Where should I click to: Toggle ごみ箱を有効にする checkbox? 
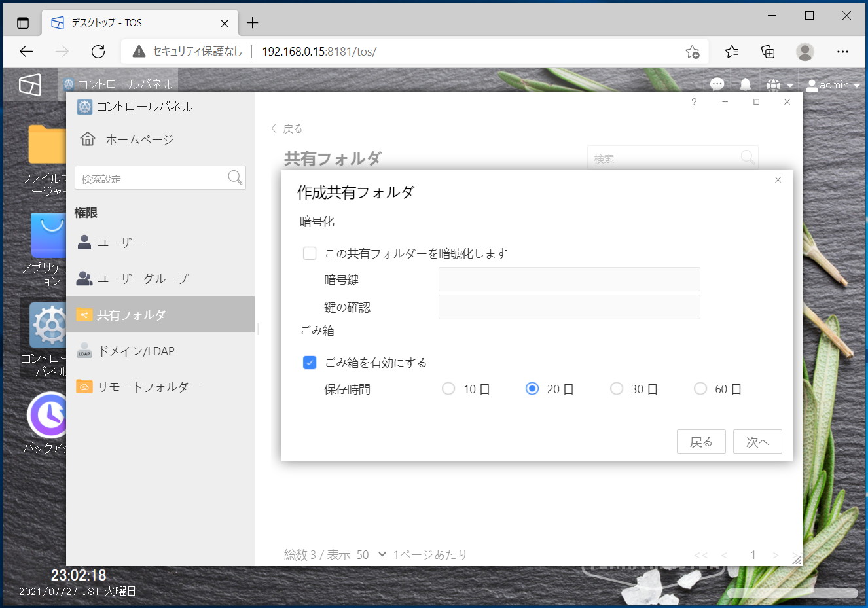click(x=310, y=363)
